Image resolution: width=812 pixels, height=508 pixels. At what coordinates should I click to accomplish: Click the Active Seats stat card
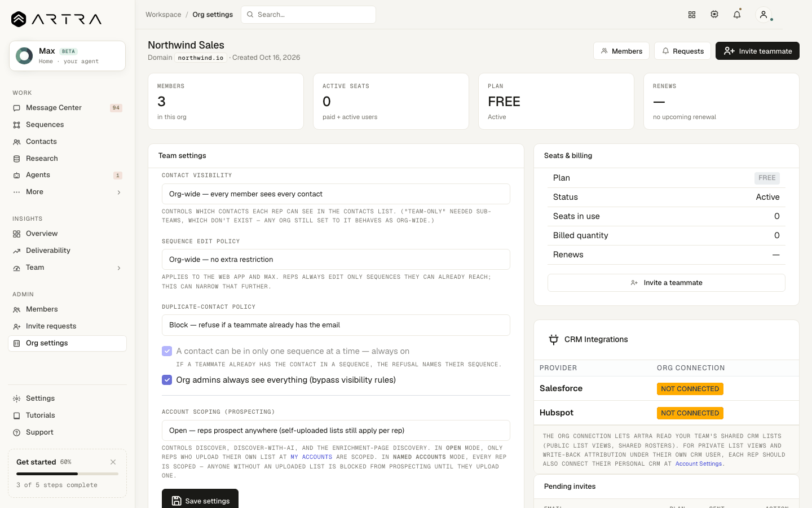click(x=391, y=102)
